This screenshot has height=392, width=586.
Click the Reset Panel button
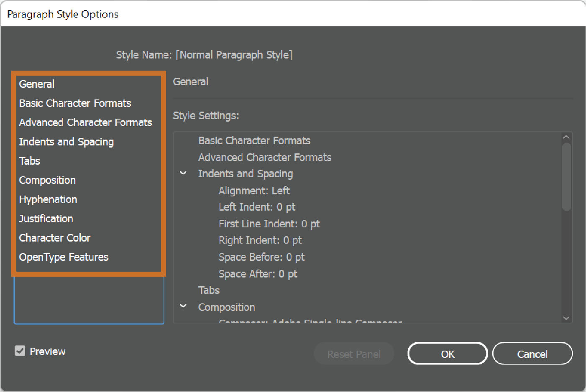(354, 354)
